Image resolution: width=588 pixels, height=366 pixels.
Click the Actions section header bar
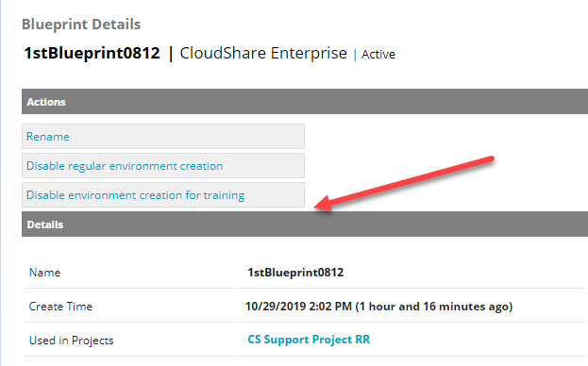[x=305, y=102]
